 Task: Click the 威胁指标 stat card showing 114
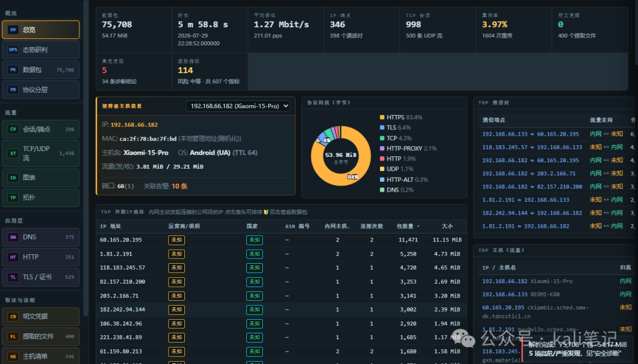210,71
